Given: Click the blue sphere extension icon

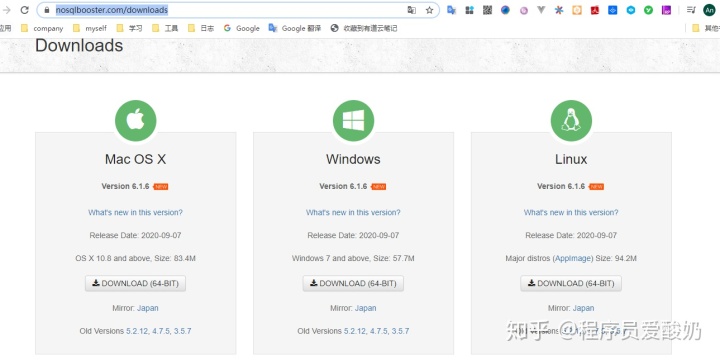Looking at the screenshot, I should [505, 10].
